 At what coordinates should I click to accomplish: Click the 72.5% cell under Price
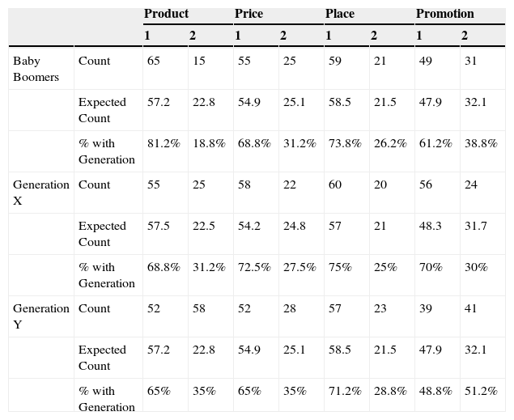253,268
